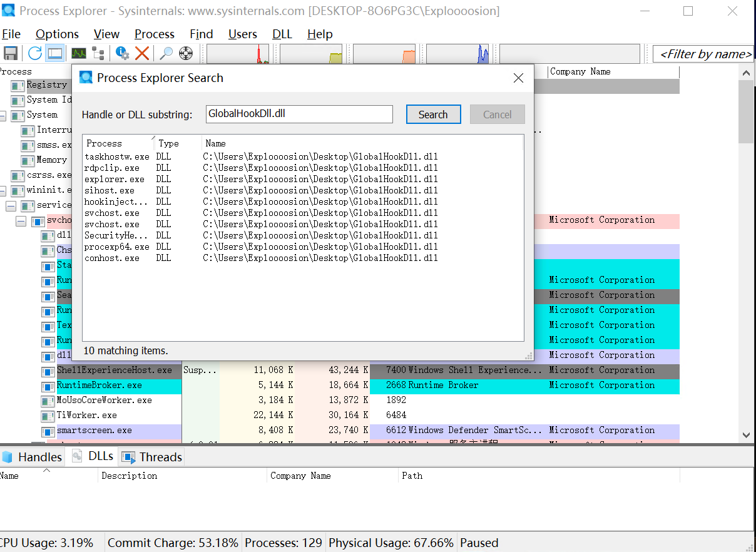756x552 pixels.
Task: Open the DLL menu
Action: coord(282,34)
